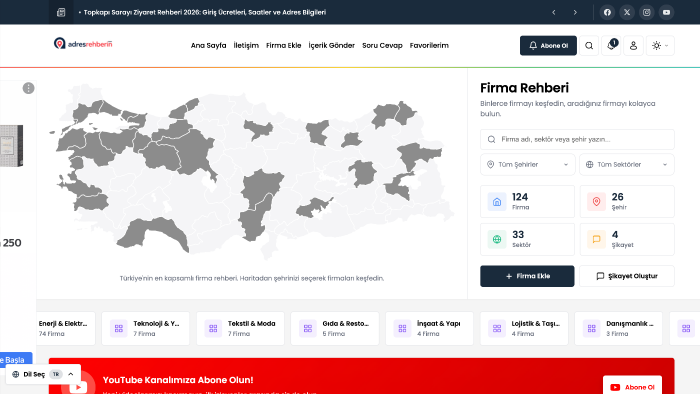This screenshot has width=700, height=394.
Task: Open İçerik Gönder menu item
Action: tap(332, 46)
